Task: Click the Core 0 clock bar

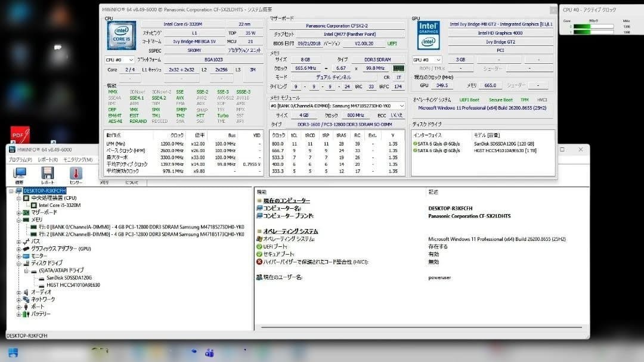Action: point(593,26)
